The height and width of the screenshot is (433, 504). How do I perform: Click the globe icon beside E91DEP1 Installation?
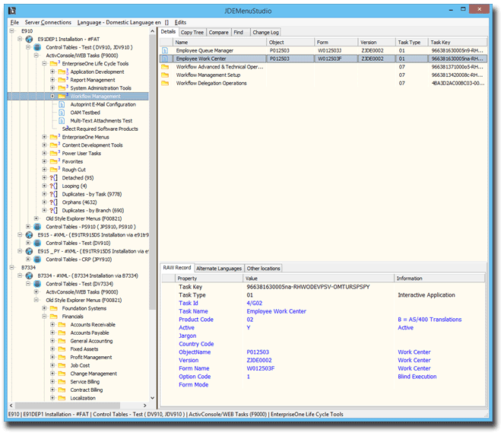(29, 40)
